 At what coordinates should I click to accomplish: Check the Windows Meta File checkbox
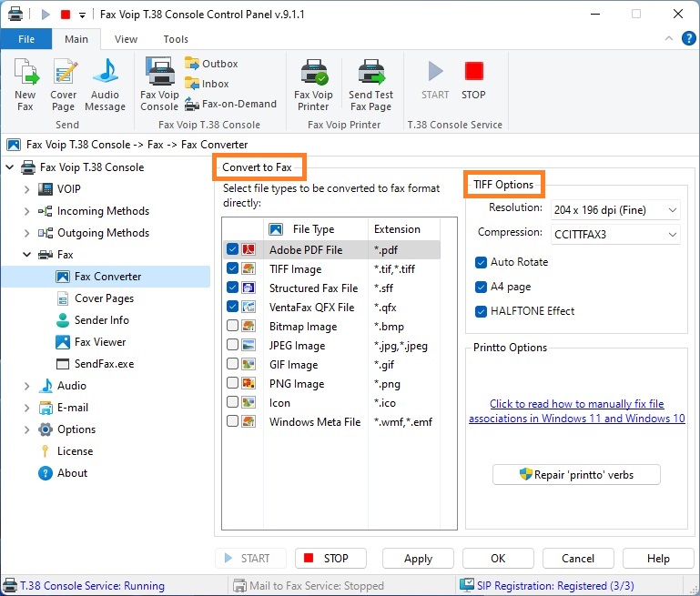pyautogui.click(x=233, y=421)
